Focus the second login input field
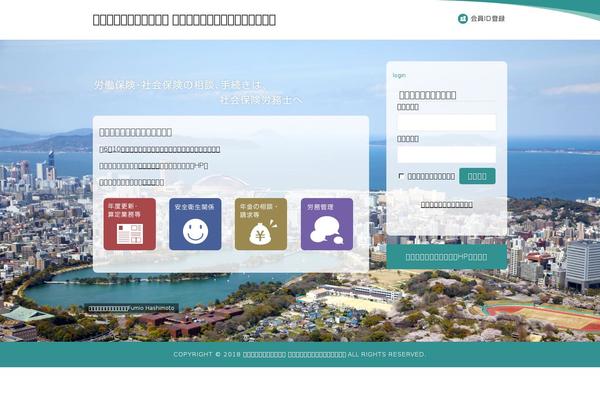The height and width of the screenshot is (400, 600). click(x=447, y=154)
